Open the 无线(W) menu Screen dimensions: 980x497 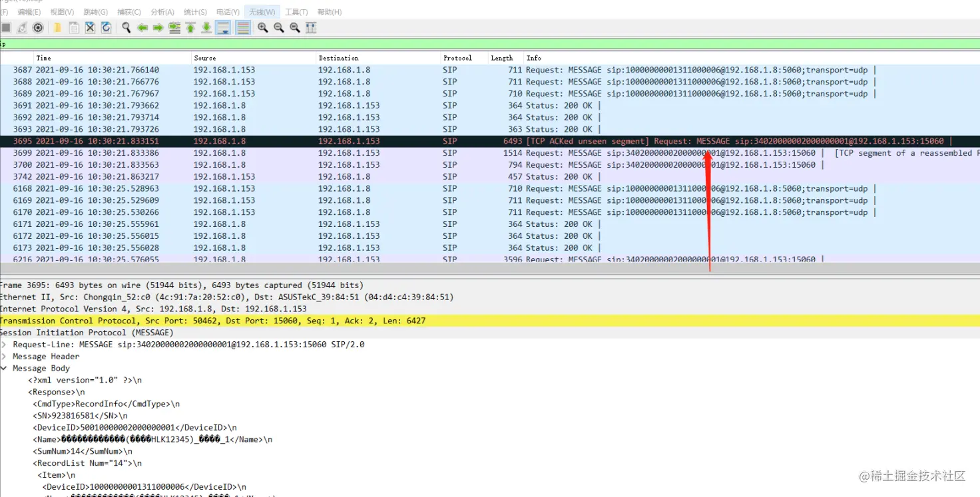click(262, 12)
